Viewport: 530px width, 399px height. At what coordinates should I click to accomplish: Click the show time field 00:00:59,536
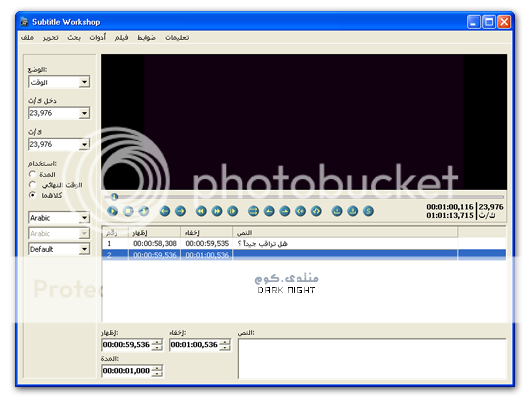(126, 345)
